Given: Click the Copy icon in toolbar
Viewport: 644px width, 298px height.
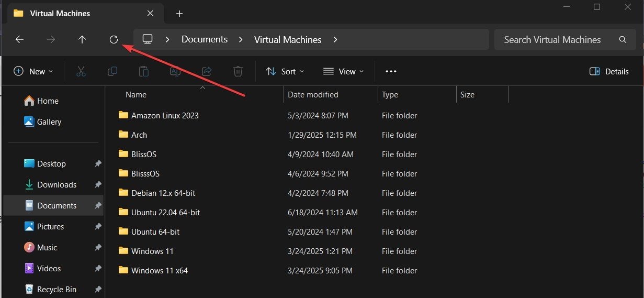Looking at the screenshot, I should tap(112, 72).
